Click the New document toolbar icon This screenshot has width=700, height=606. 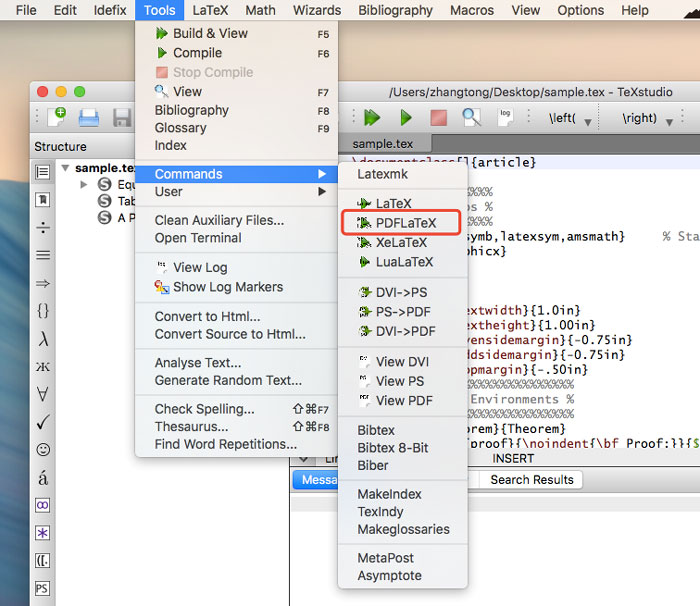[58, 117]
